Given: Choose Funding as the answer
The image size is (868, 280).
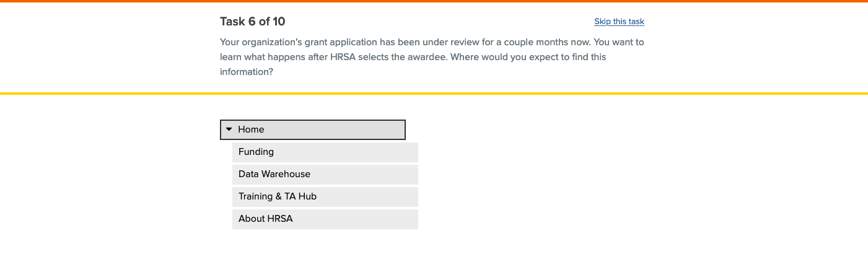Looking at the screenshot, I should (325, 152).
